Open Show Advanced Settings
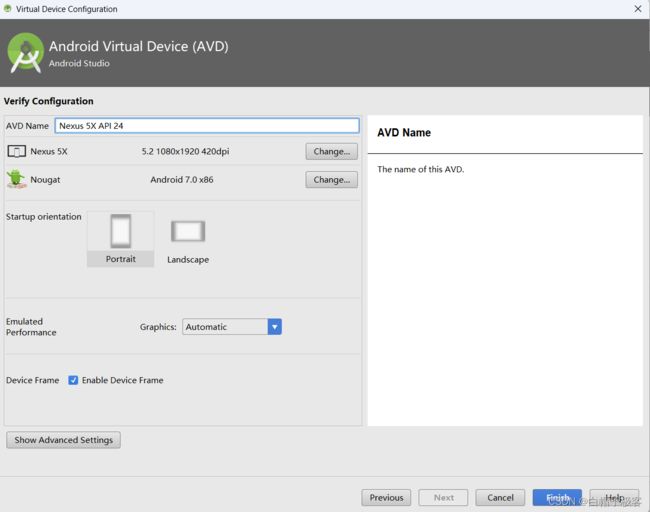The image size is (650, 512). tap(63, 440)
